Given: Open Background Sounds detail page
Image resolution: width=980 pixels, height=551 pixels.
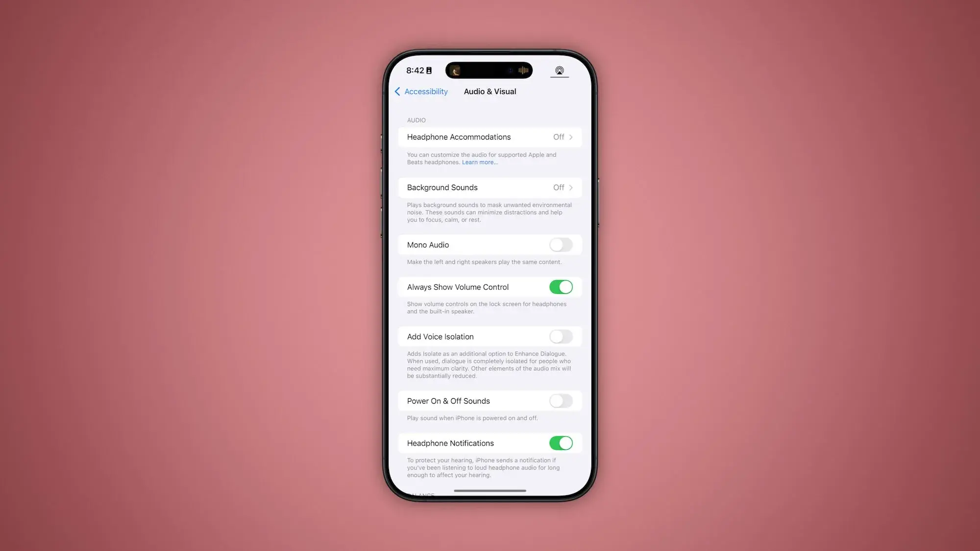Looking at the screenshot, I should pyautogui.click(x=490, y=187).
